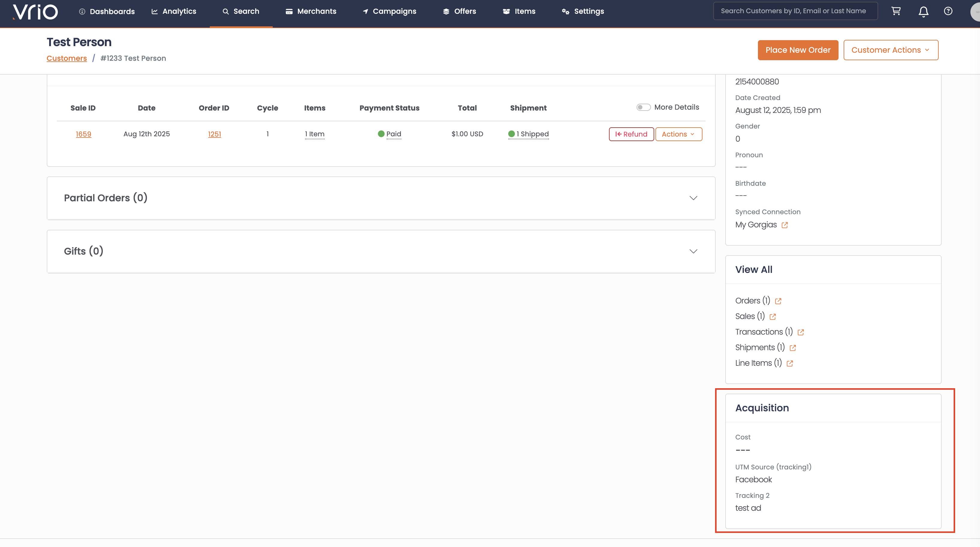Click the Refund button for sale 1659

tap(631, 134)
